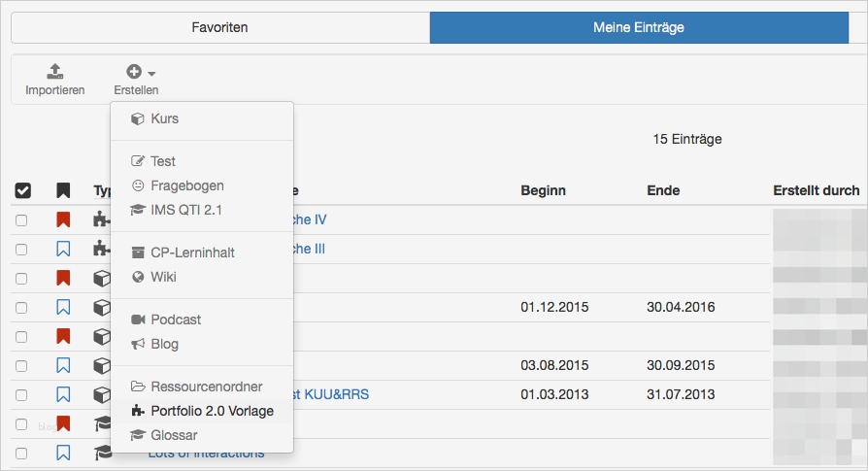Open the 'che III' entry link

(x=309, y=249)
